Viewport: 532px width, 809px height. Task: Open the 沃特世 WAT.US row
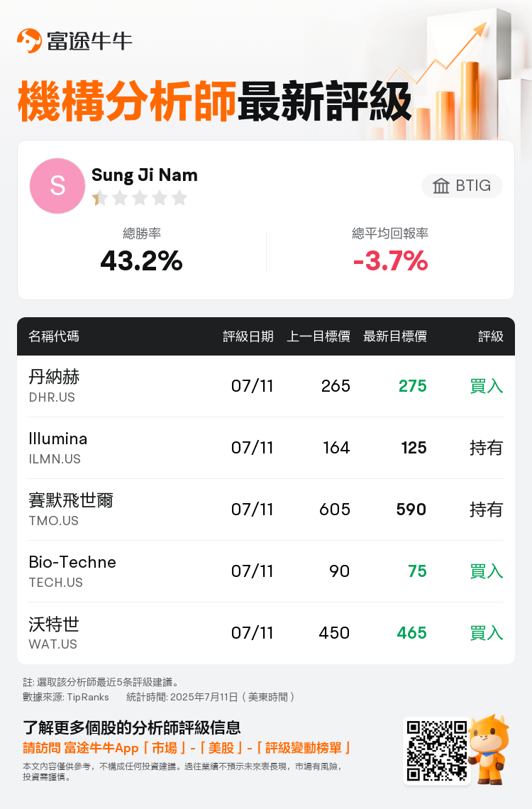click(266, 633)
